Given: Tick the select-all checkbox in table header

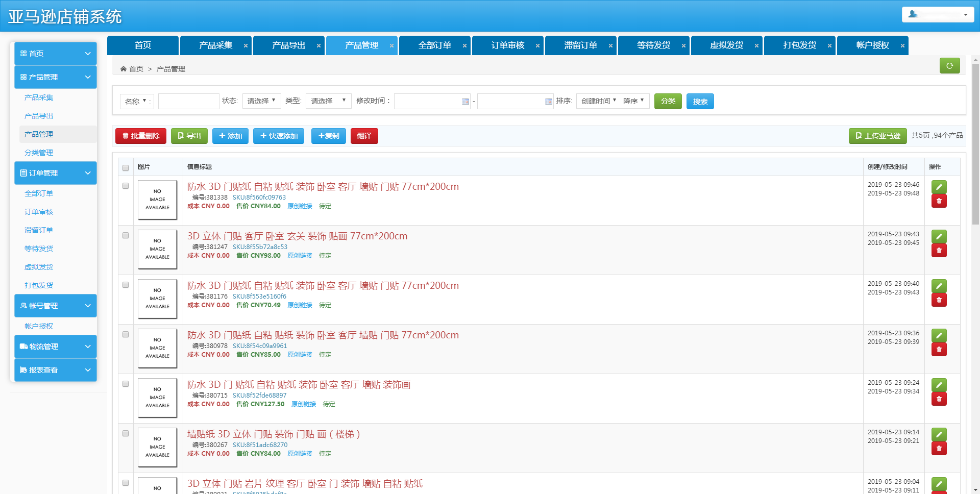Looking at the screenshot, I should [x=126, y=168].
